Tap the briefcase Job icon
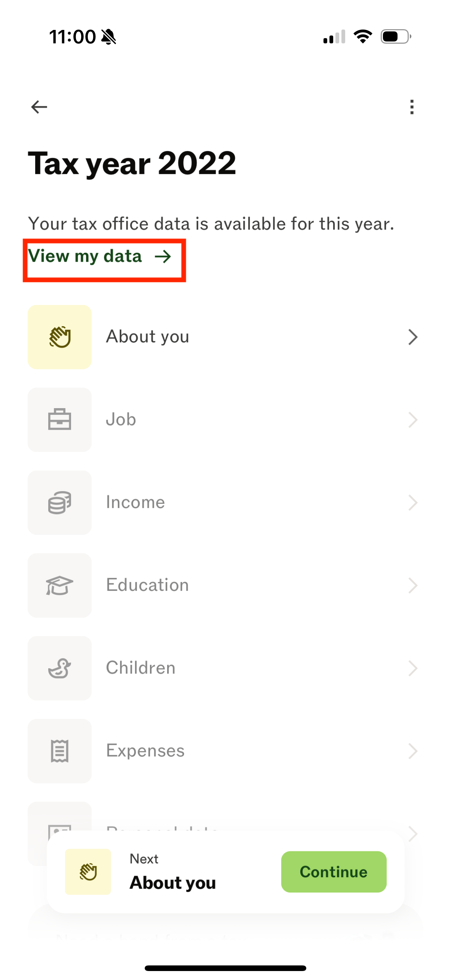 point(60,420)
